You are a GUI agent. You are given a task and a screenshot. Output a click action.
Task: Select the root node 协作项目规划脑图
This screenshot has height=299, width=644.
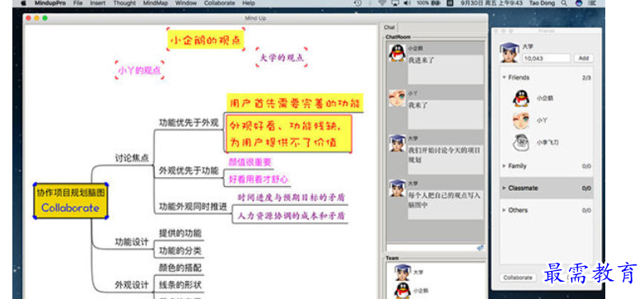(71, 200)
